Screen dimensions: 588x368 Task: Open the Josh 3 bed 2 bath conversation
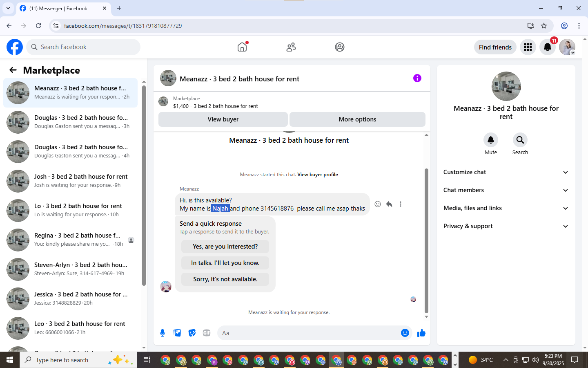[x=70, y=181]
